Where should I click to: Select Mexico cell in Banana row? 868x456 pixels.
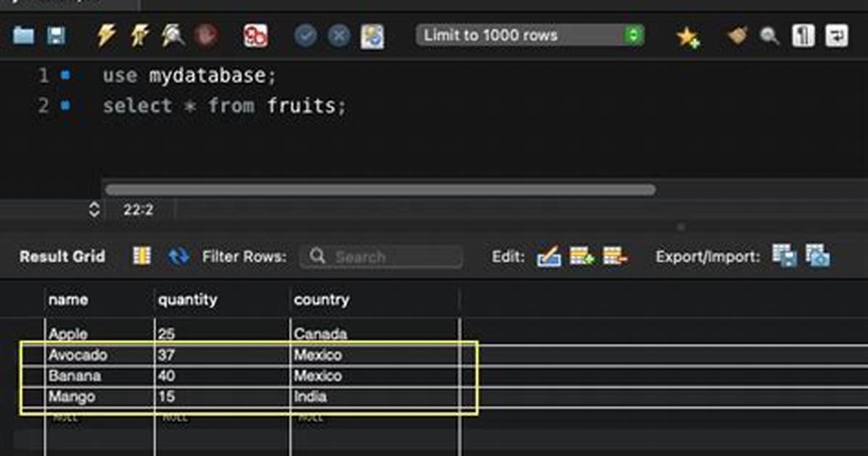click(374, 375)
